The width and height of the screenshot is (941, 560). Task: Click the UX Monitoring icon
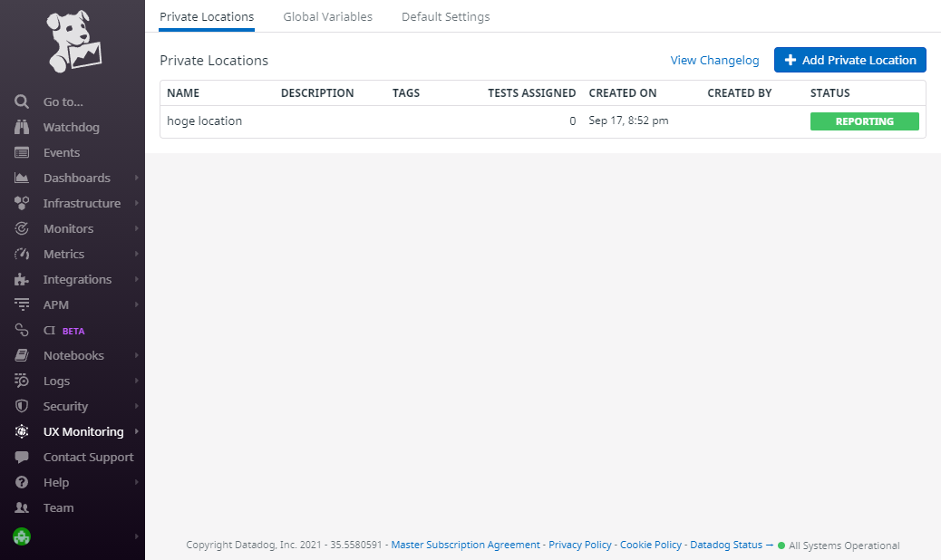pyautogui.click(x=22, y=431)
